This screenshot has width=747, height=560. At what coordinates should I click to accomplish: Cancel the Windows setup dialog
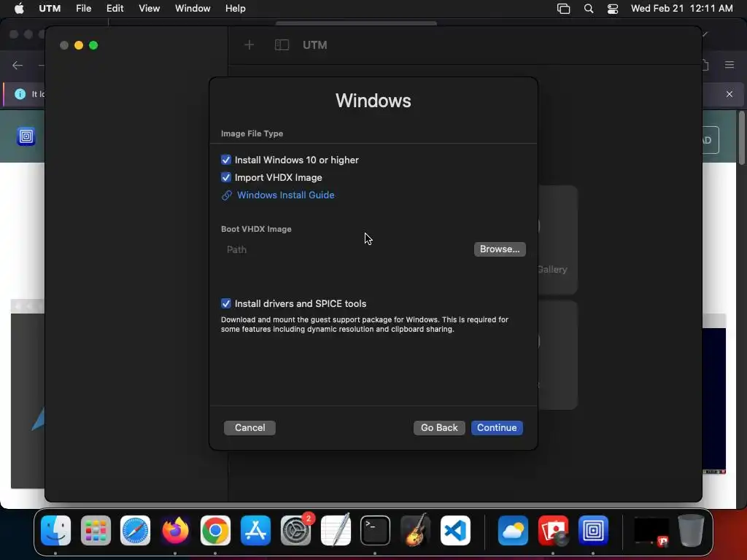[x=249, y=427]
